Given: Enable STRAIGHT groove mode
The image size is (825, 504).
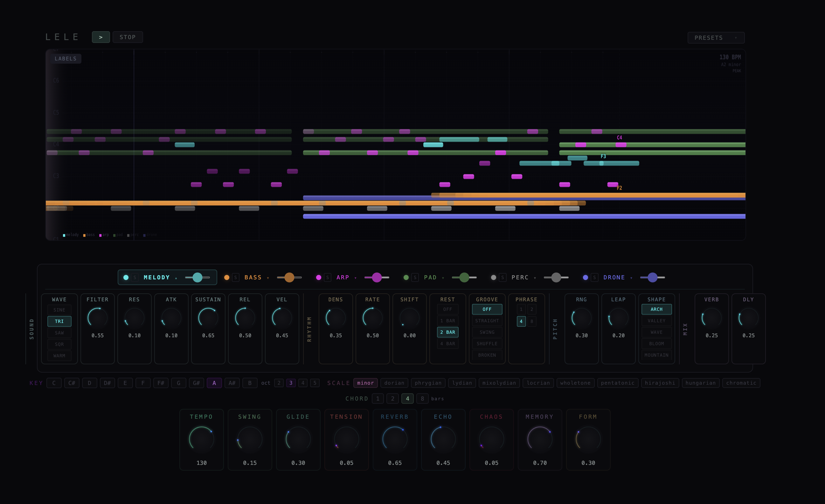Looking at the screenshot, I should [x=487, y=320].
